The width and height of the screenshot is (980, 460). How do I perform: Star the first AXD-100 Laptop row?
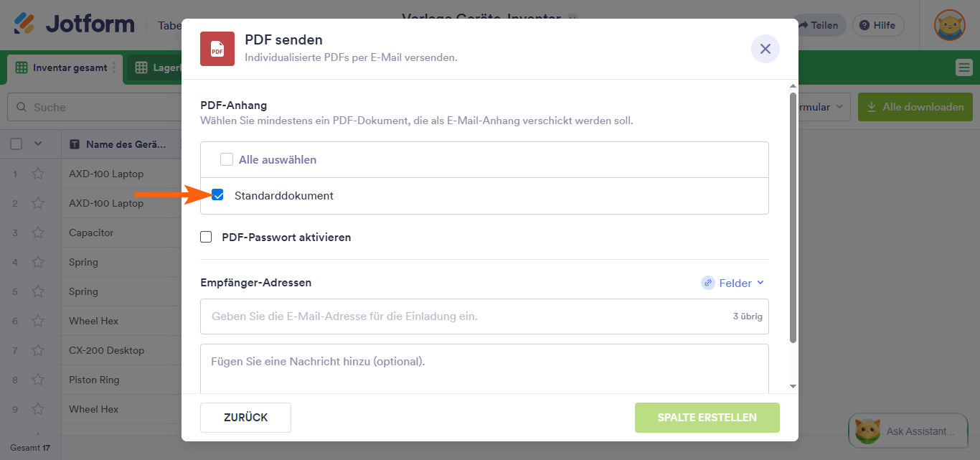tap(38, 173)
